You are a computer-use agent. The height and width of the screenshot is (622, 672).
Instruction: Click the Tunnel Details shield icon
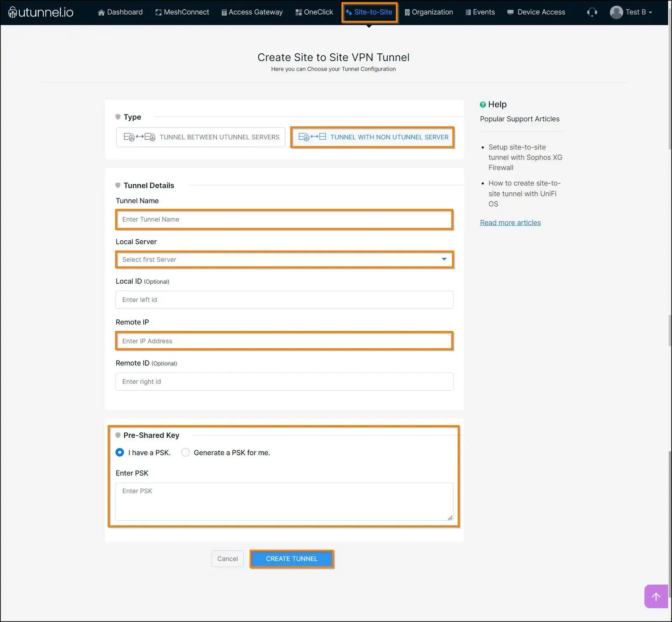(118, 186)
